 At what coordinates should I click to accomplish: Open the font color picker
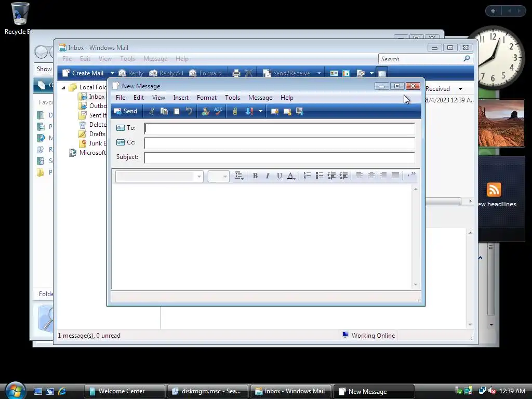coord(291,176)
